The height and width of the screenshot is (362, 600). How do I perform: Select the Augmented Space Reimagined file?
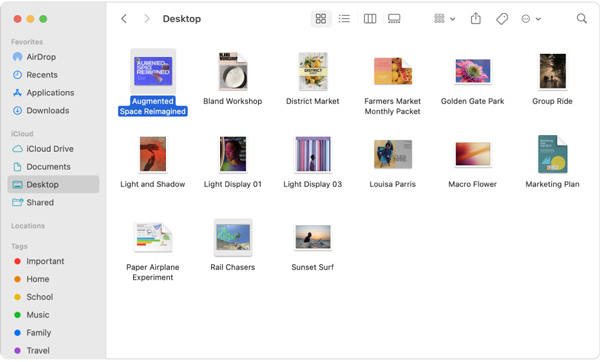coord(153,71)
